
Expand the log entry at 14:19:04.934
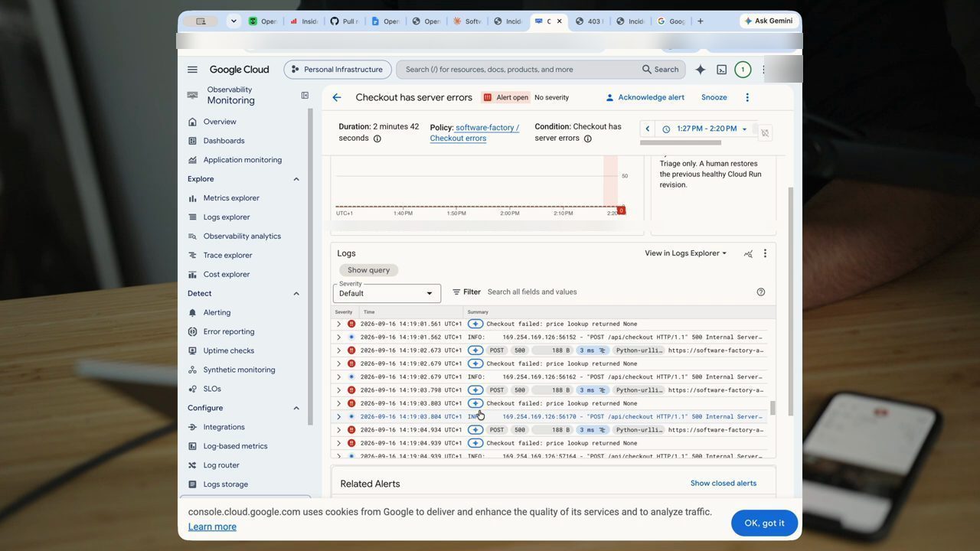338,430
